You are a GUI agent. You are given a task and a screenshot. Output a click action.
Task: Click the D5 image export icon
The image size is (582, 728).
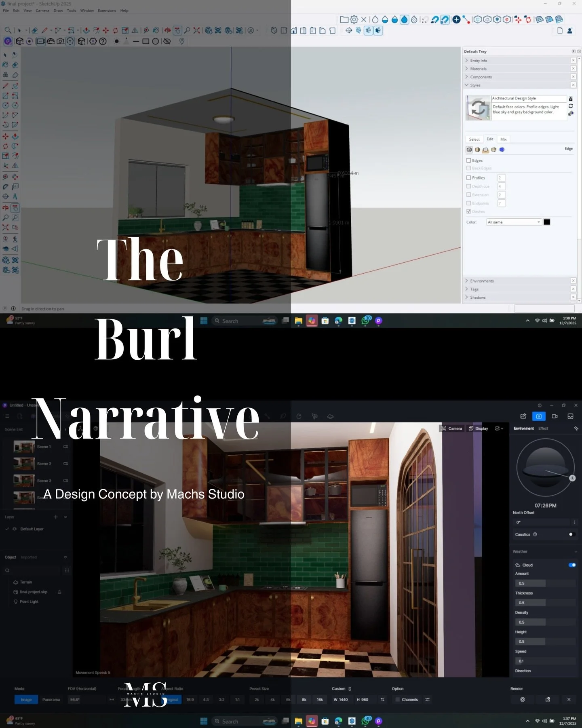(x=523, y=416)
